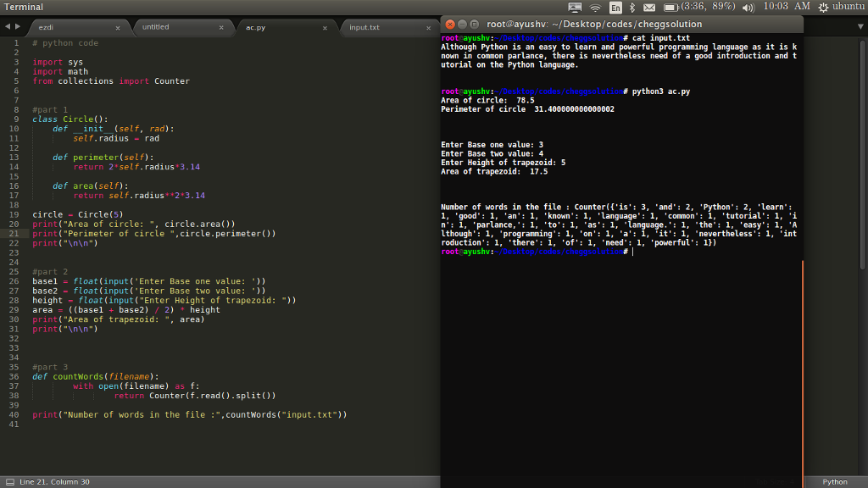Click the tab scroll left arrow
The image size is (868, 488).
(x=8, y=27)
